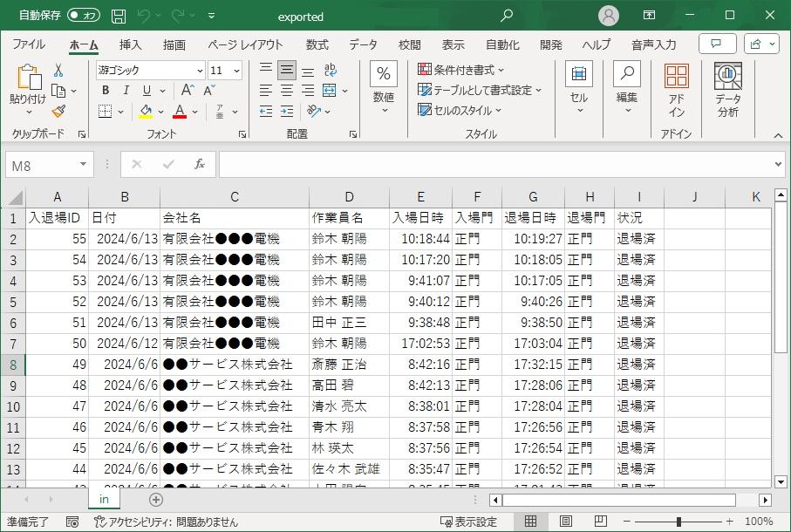Toggle the AutoSave (自動保存) switch
The image size is (791, 532).
tap(84, 16)
